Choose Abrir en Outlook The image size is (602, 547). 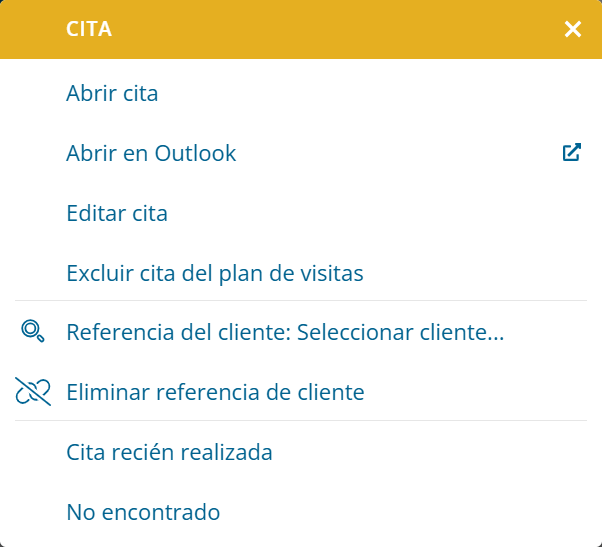point(301,153)
